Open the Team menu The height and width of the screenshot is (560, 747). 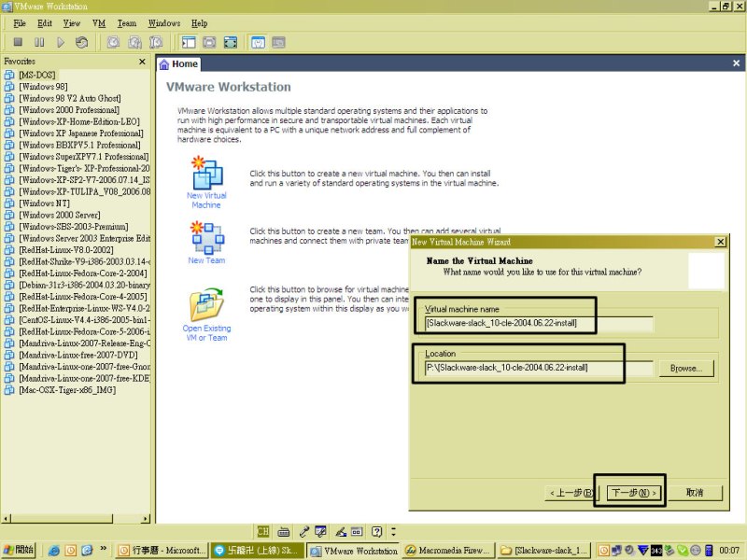click(x=127, y=23)
